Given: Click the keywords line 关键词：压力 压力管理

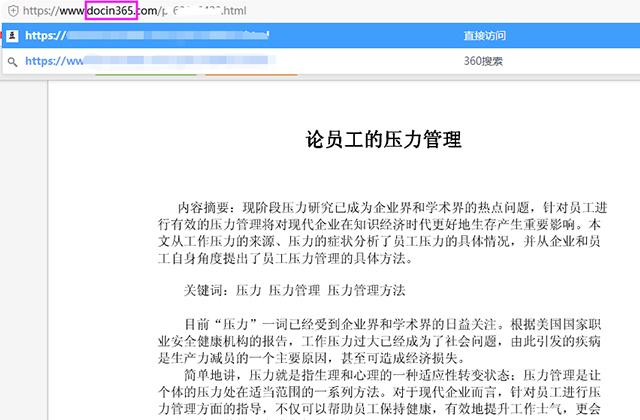Looking at the screenshot, I should point(294,291).
